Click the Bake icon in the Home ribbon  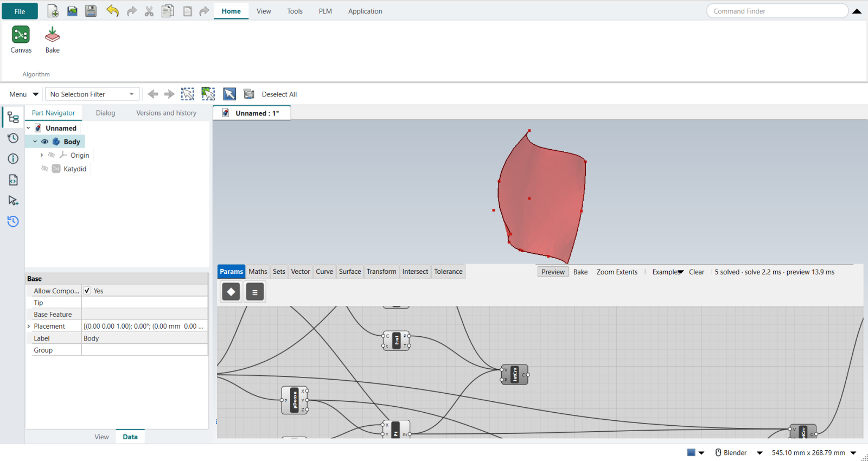[53, 40]
